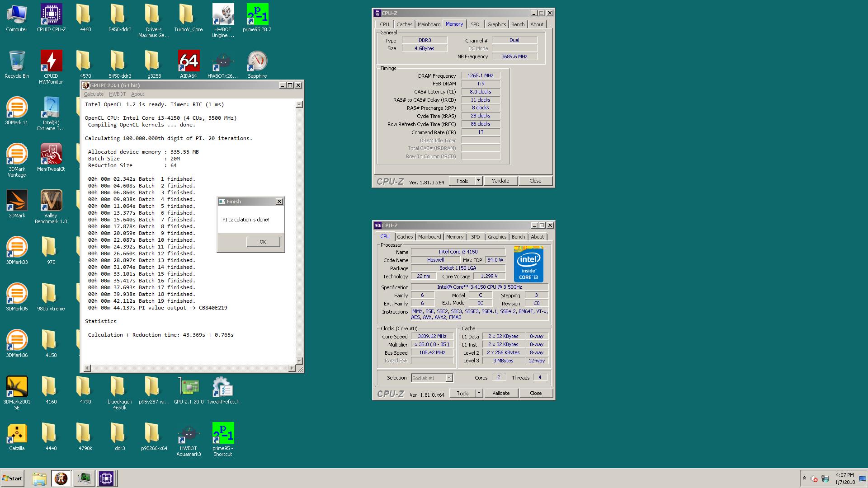Click Validate in lower CPU-Z window

(501, 393)
